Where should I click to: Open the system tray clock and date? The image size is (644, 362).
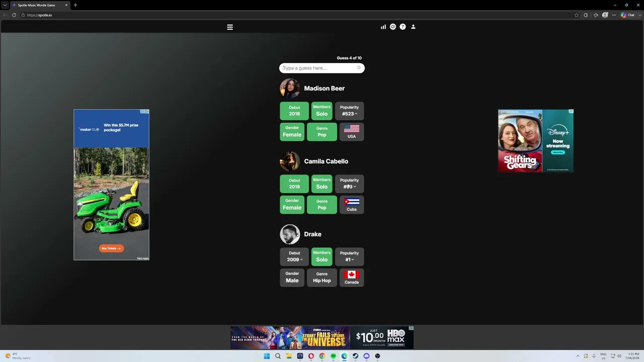tap(632, 356)
